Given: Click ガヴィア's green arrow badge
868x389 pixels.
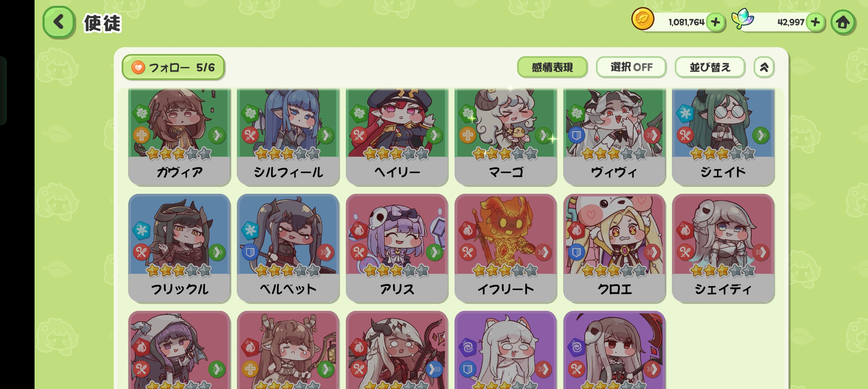Looking at the screenshot, I should (217, 135).
